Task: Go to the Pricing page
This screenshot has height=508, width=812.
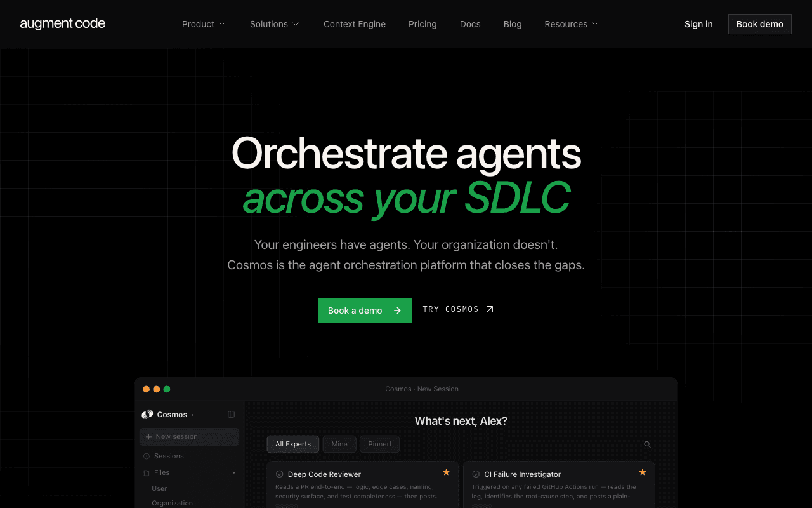Action: click(x=422, y=24)
